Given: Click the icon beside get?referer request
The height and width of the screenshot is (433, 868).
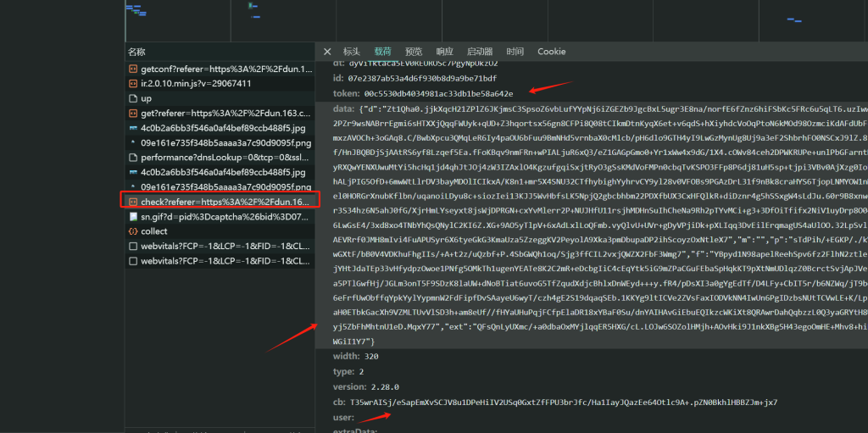Looking at the screenshot, I should [133, 113].
